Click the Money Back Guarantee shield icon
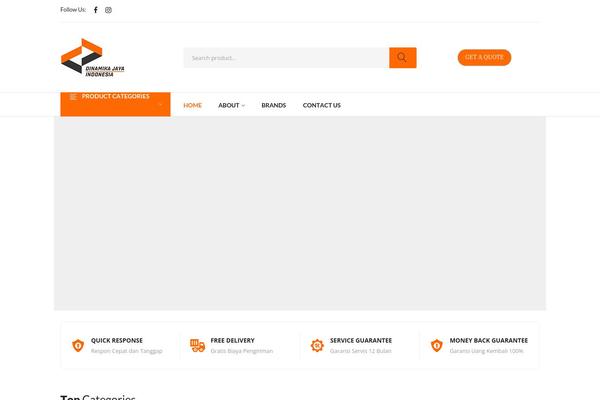600x400 pixels. (437, 345)
